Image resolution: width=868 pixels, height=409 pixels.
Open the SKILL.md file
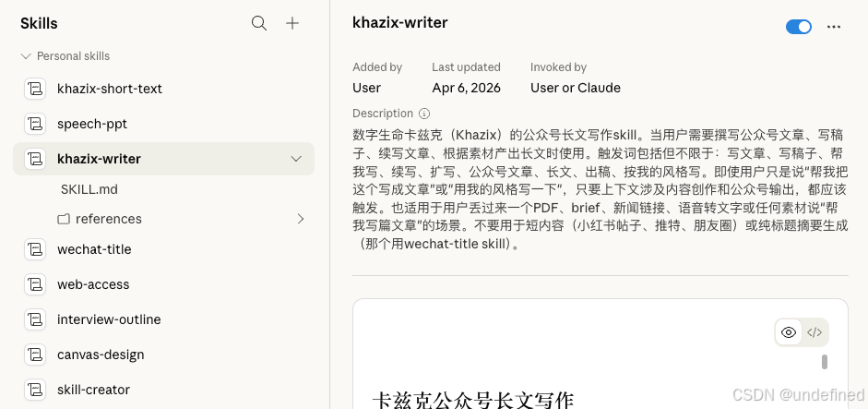pyautogui.click(x=89, y=189)
